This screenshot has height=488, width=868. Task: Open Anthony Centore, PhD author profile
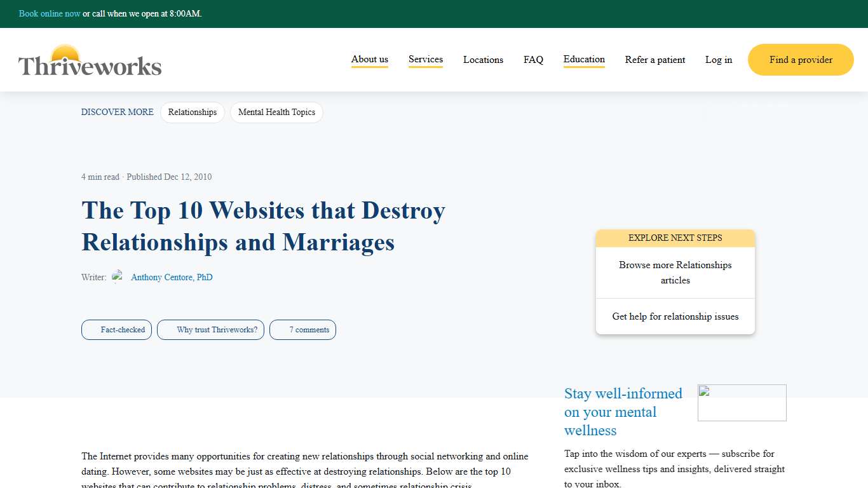point(172,276)
